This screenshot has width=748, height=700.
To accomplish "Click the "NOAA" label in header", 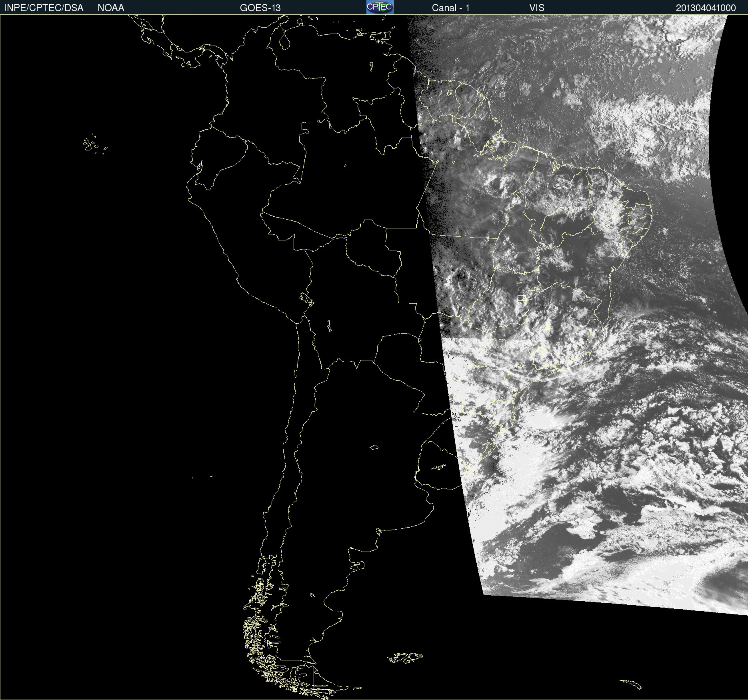I will [111, 8].
